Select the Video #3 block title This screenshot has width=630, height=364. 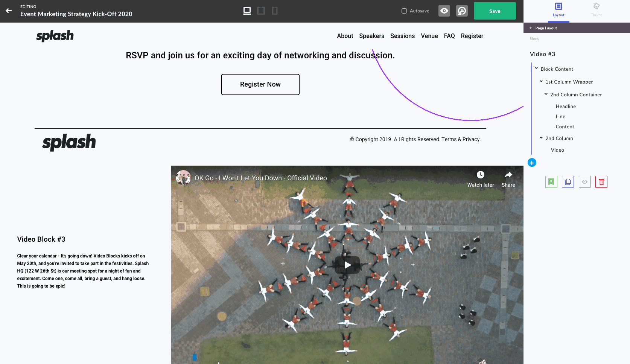point(542,54)
